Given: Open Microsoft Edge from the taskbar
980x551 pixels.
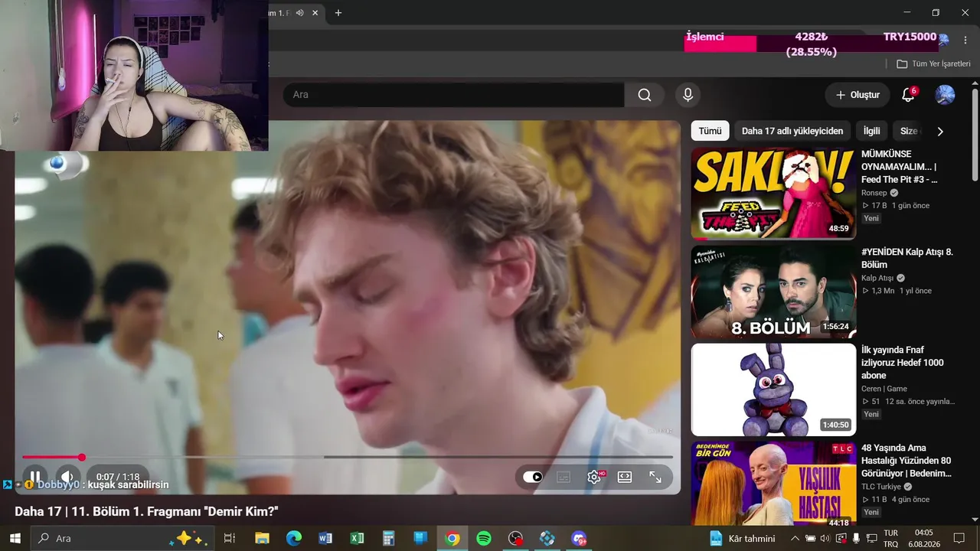Looking at the screenshot, I should click(x=294, y=538).
